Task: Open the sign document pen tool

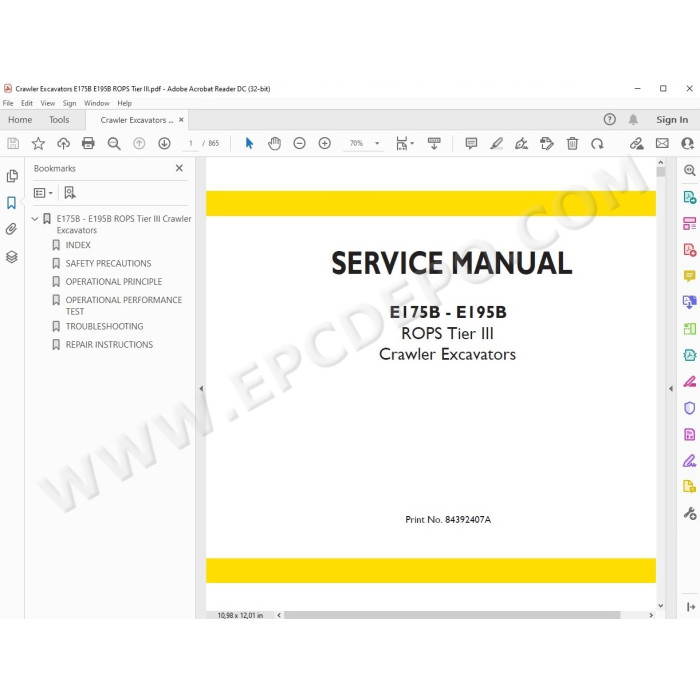Action: pyautogui.click(x=521, y=143)
